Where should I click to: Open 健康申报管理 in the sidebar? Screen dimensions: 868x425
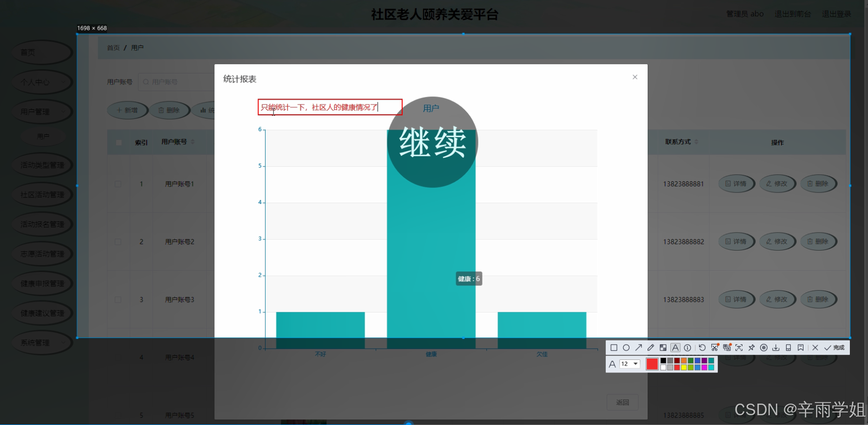(42, 283)
